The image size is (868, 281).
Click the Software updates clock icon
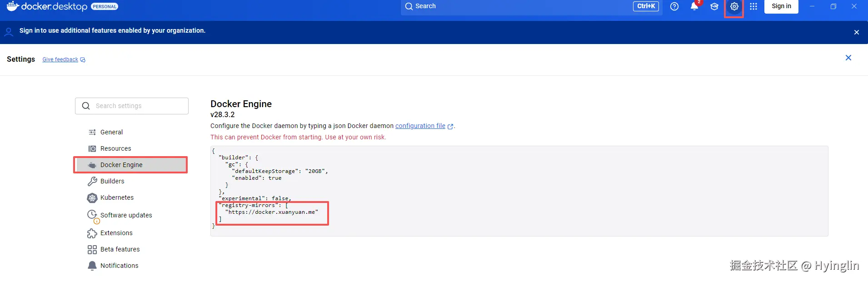coord(92,215)
